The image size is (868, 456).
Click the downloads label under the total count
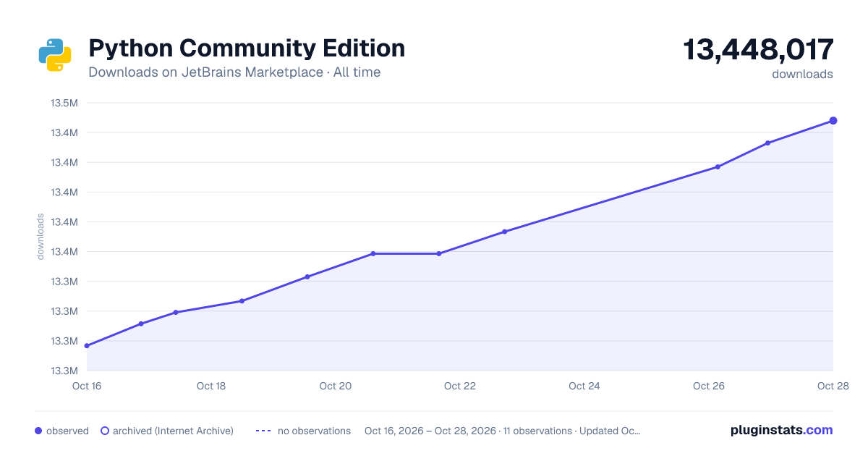pyautogui.click(x=802, y=74)
